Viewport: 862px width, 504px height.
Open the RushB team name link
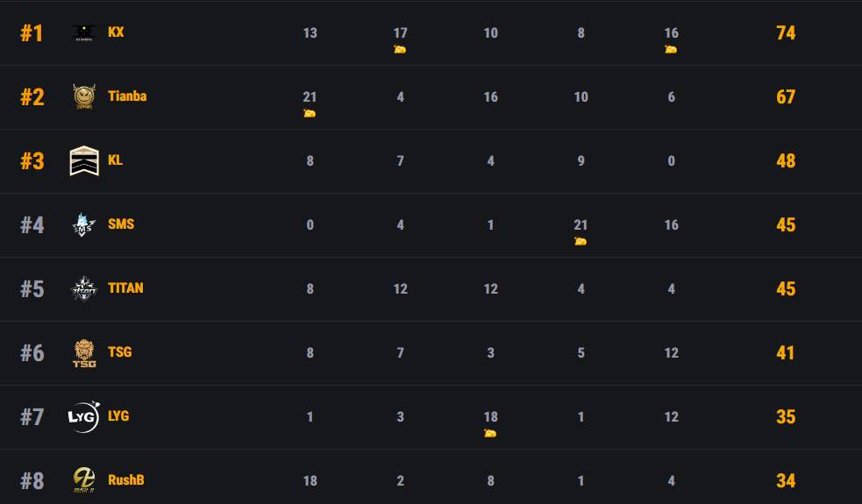(x=126, y=479)
